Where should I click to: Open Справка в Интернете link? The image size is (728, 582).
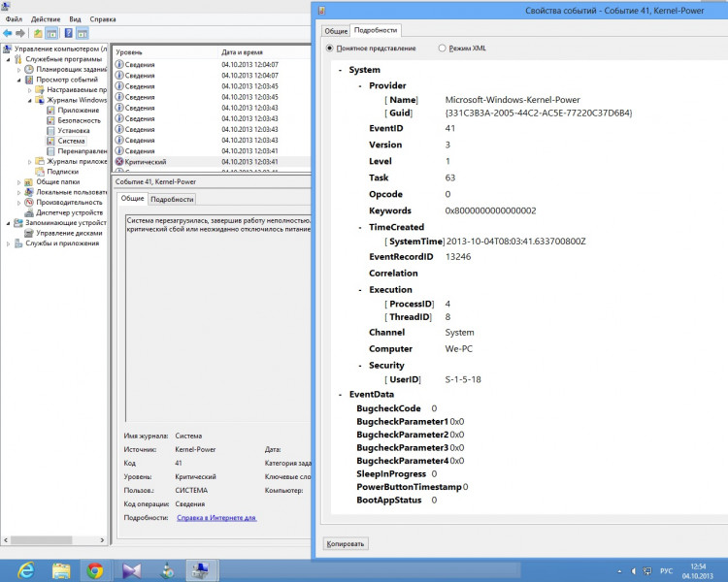click(x=216, y=517)
